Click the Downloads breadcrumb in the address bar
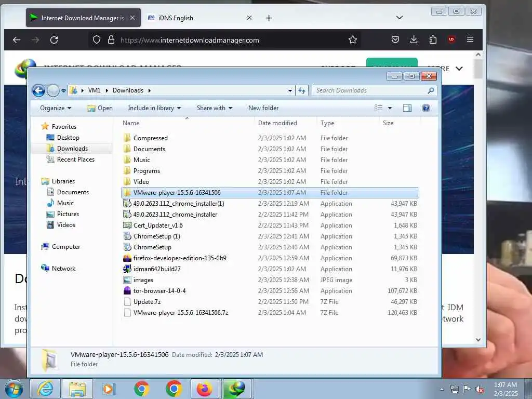The width and height of the screenshot is (532, 399). click(x=128, y=90)
